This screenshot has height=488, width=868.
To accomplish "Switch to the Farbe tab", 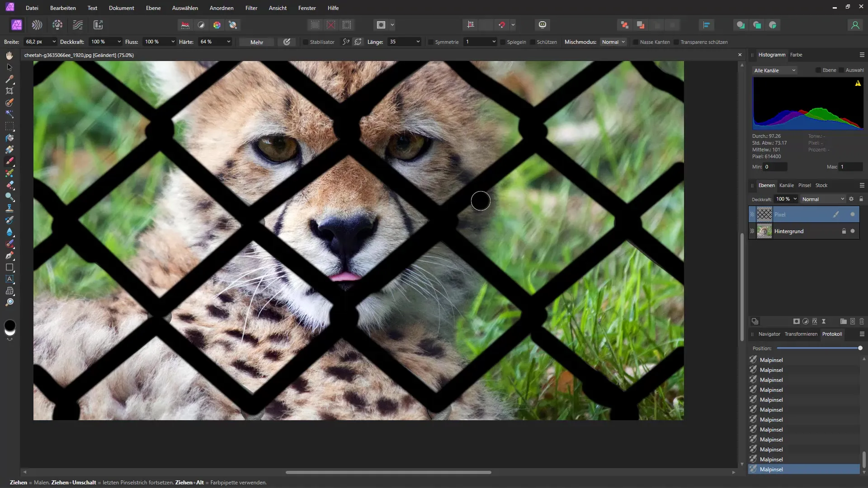I will (796, 55).
